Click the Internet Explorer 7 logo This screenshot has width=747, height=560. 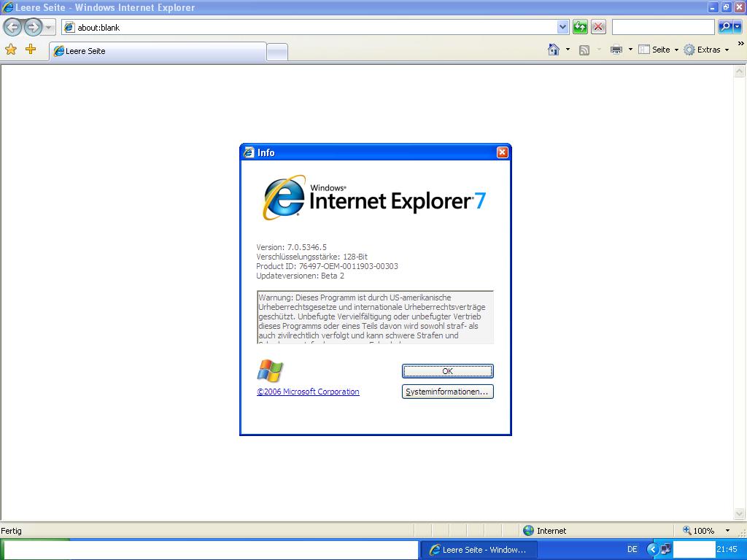(374, 198)
